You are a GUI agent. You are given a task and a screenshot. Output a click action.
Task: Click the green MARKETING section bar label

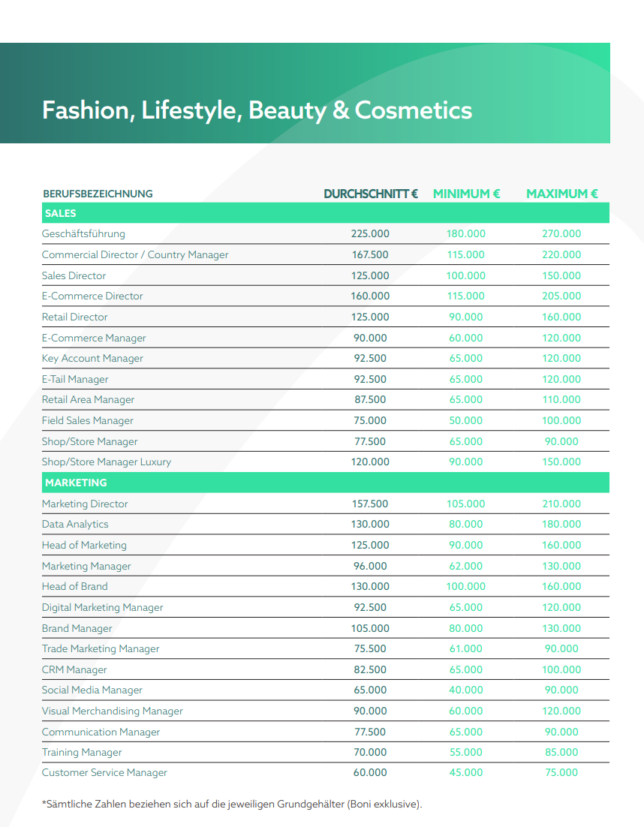click(76, 483)
